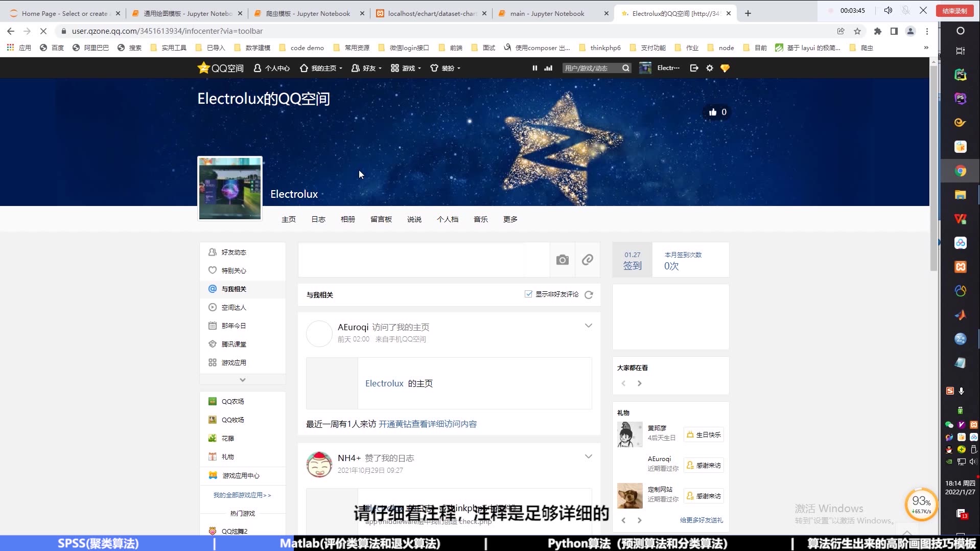
Task: Open the 个人档 tab
Action: [448, 219]
